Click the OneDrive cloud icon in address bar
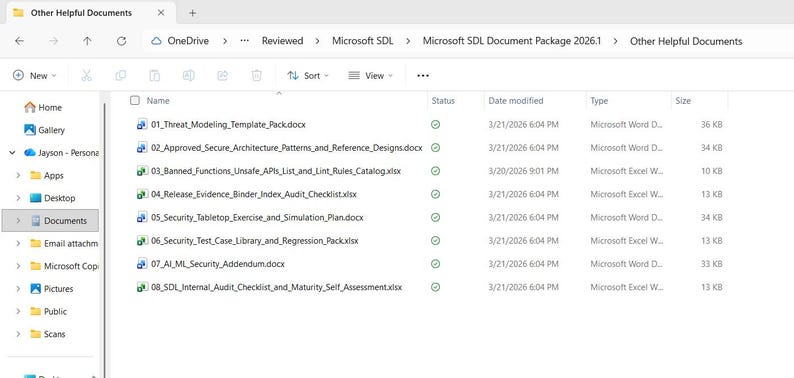794x378 pixels. click(156, 41)
